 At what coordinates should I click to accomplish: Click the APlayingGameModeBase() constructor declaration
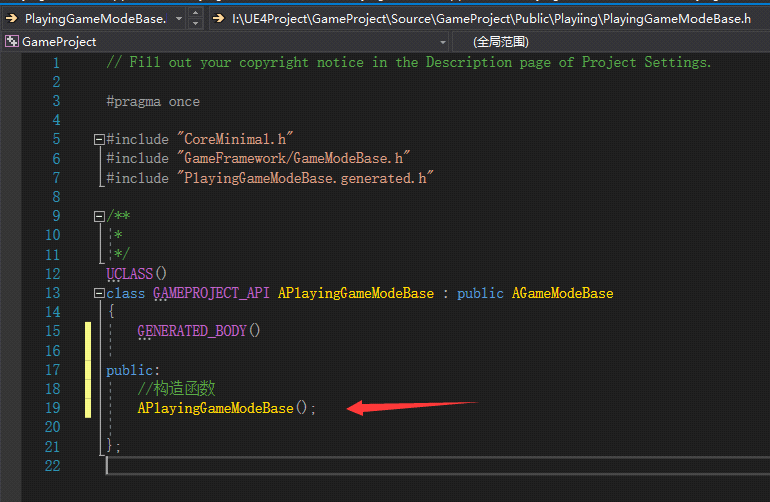coord(226,408)
